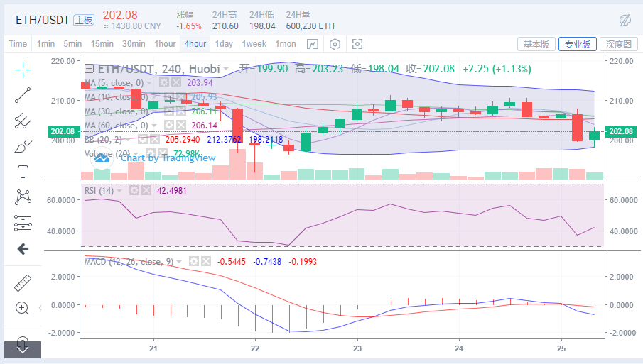Open the indicators chart icon
This screenshot has height=364, width=643.
[x=313, y=44]
